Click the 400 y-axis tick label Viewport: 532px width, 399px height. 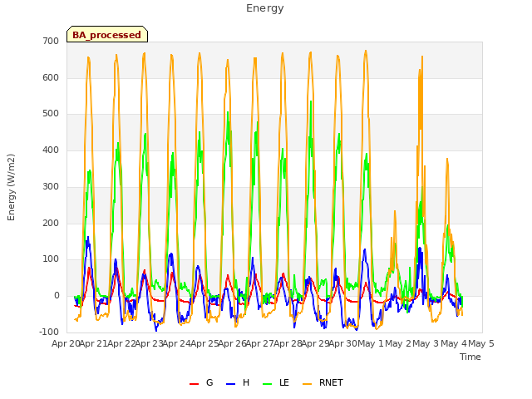pyautogui.click(x=51, y=150)
